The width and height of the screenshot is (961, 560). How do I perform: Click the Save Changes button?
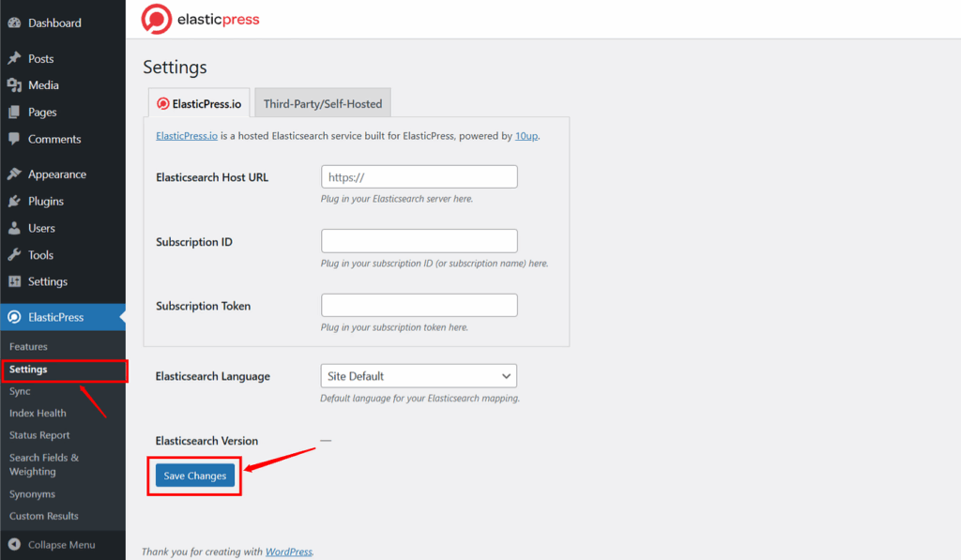tap(194, 476)
